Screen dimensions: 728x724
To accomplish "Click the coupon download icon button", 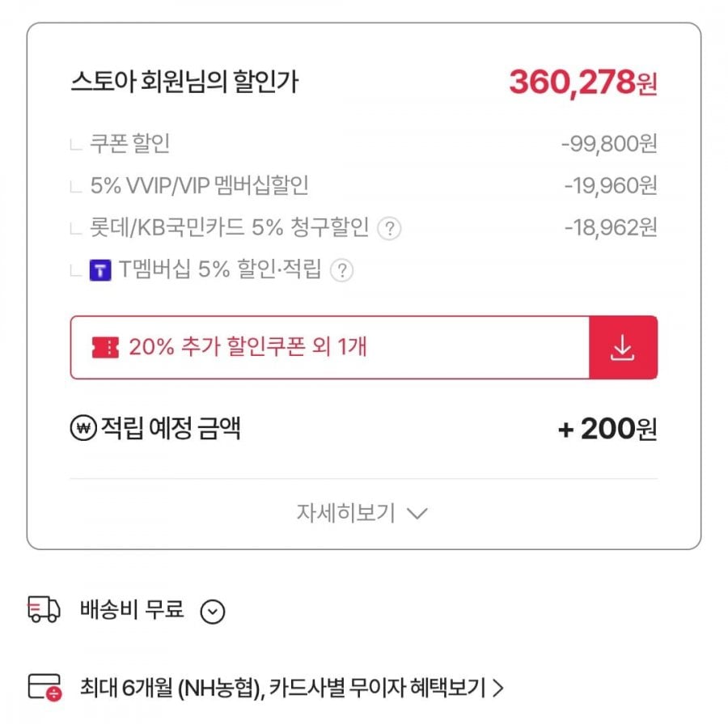I will point(622,347).
